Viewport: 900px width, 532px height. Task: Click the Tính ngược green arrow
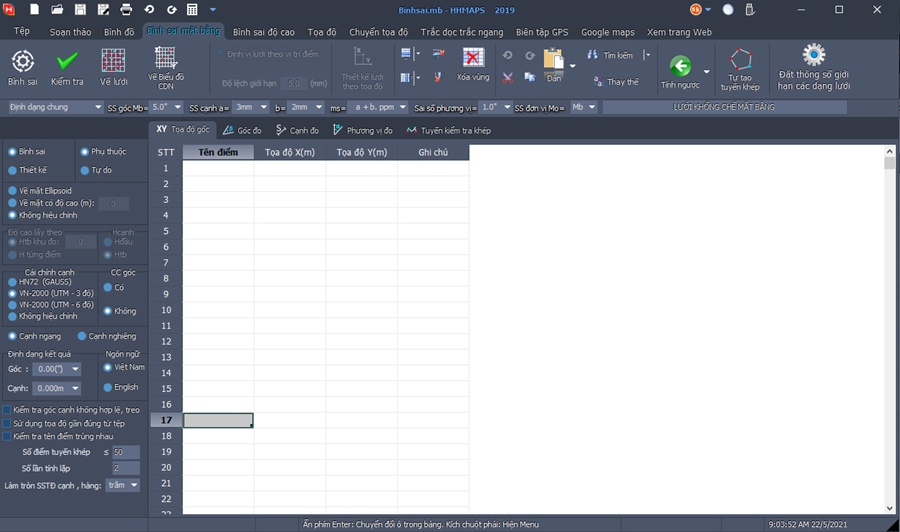click(x=680, y=66)
